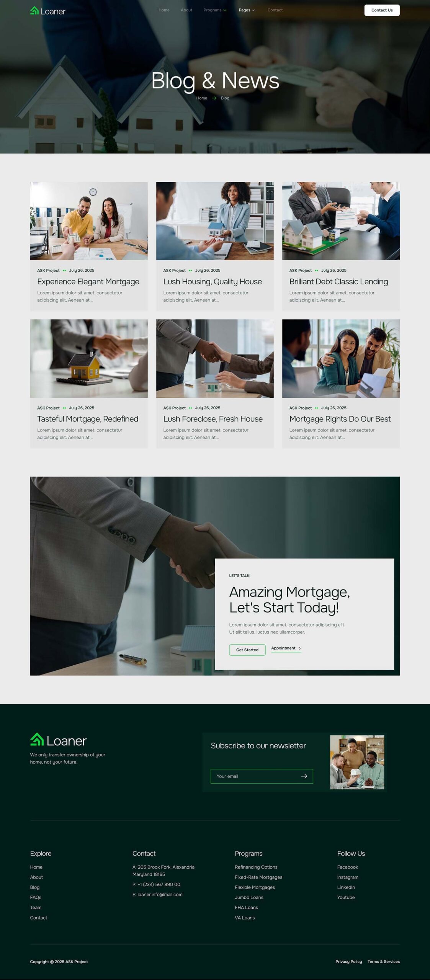Click the green breadcrumb arrow icon
The height and width of the screenshot is (980, 430).
tap(214, 98)
